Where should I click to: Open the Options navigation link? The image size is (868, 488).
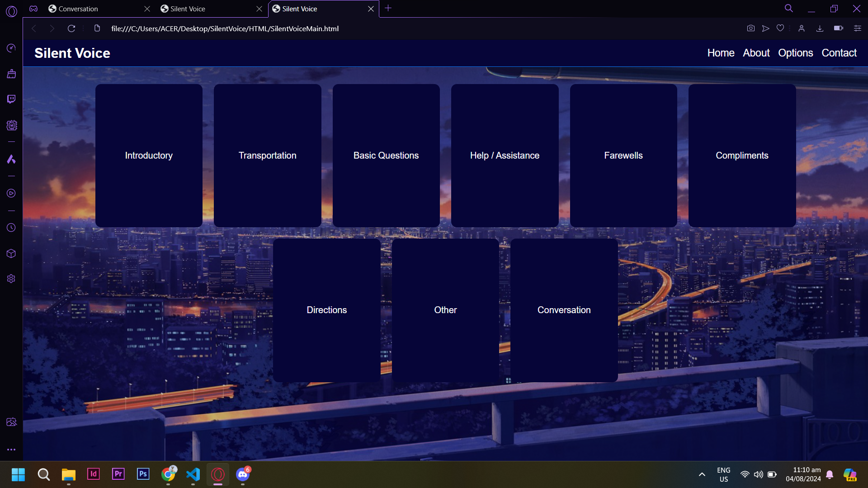pos(795,53)
